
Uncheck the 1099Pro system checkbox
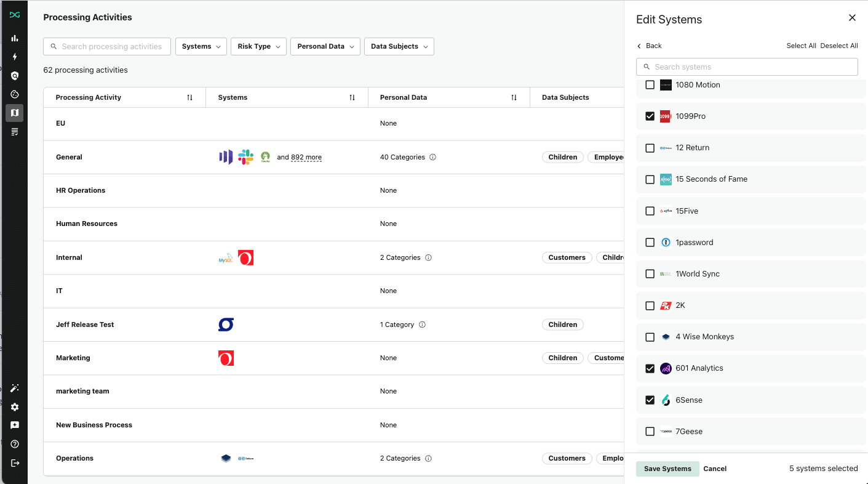(650, 116)
